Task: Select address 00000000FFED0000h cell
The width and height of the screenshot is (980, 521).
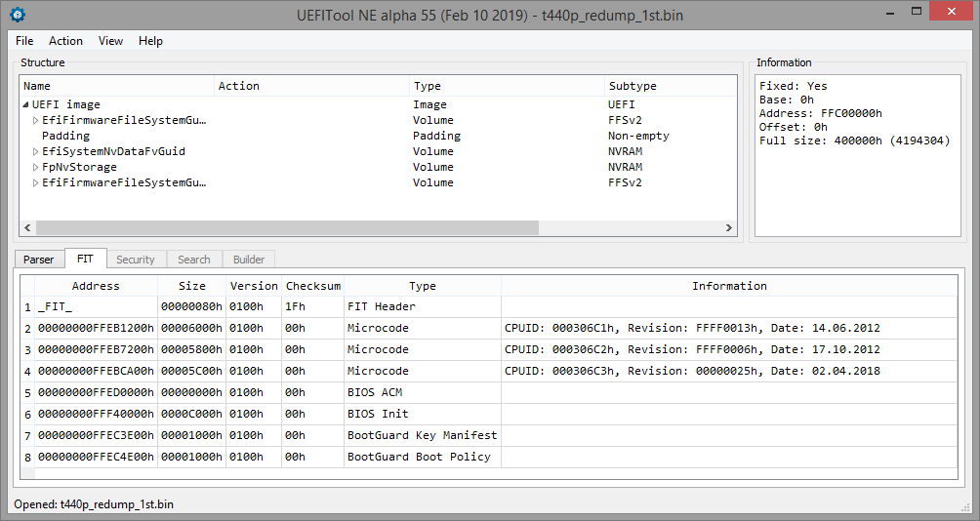Action: click(96, 392)
